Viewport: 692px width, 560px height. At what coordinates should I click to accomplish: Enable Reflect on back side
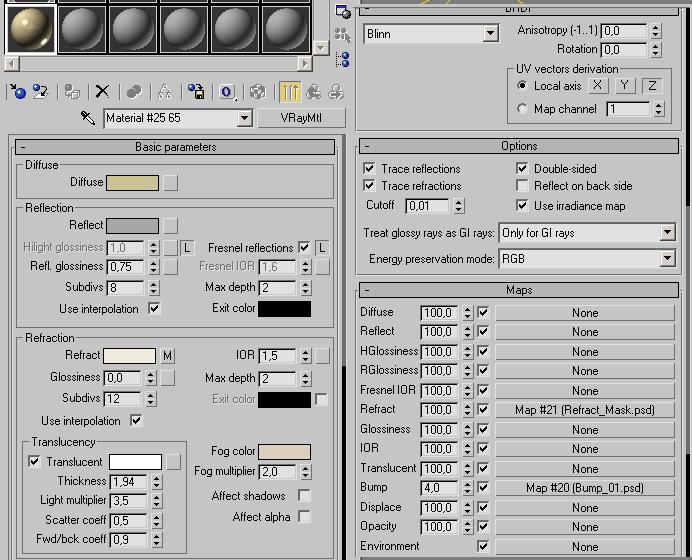point(522,185)
